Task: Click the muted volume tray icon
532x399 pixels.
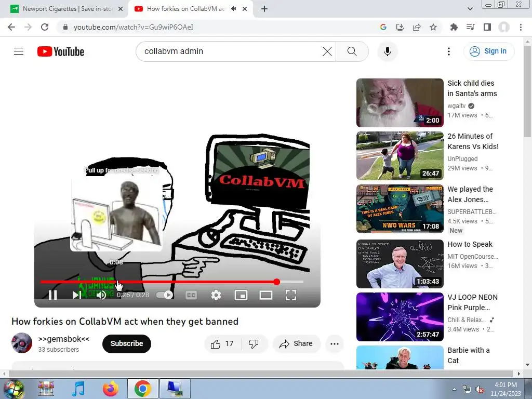Action: pyautogui.click(x=480, y=390)
